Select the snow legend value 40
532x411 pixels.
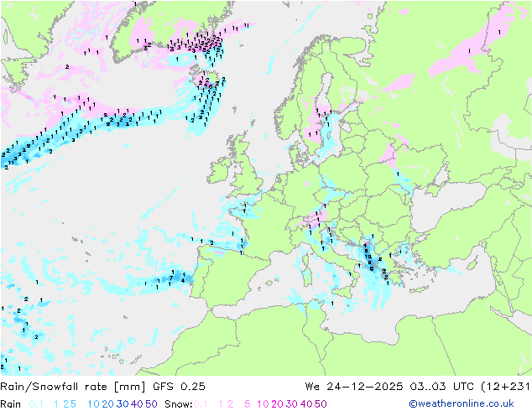[x=306, y=404]
